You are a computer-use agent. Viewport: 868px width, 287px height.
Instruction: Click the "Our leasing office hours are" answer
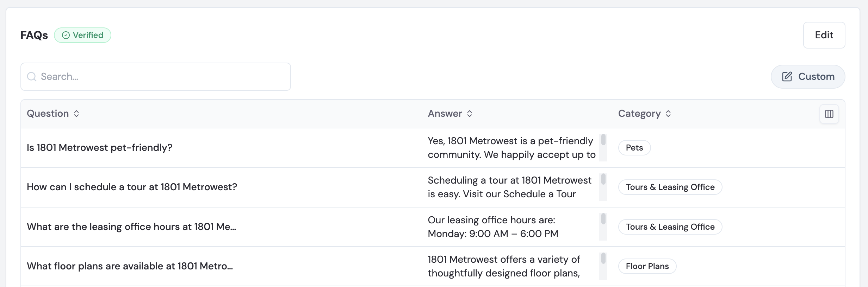click(x=493, y=227)
